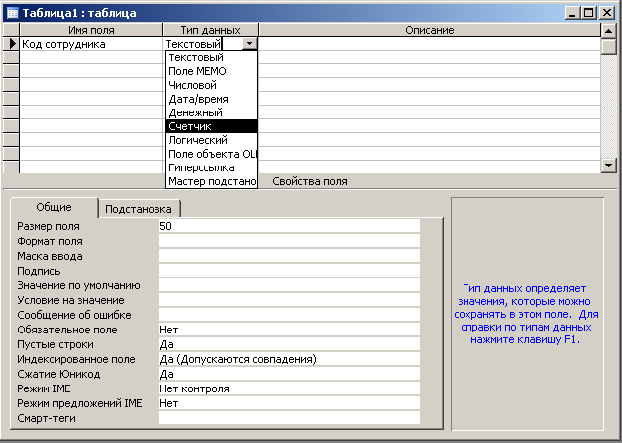Click the Сжатие Юникод value Да
Viewport: 622px width, 443px height.
point(289,374)
